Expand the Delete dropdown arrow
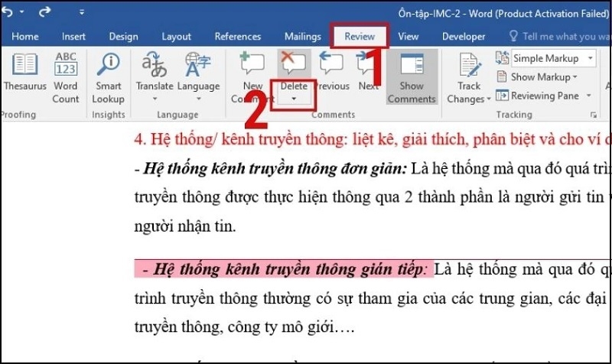This screenshot has width=612, height=364. point(293,99)
